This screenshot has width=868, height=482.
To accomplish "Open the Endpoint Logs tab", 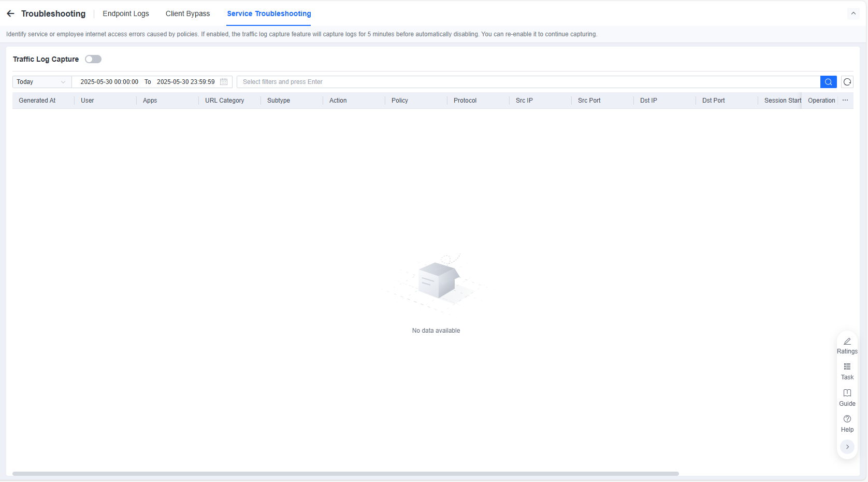I will pos(126,13).
